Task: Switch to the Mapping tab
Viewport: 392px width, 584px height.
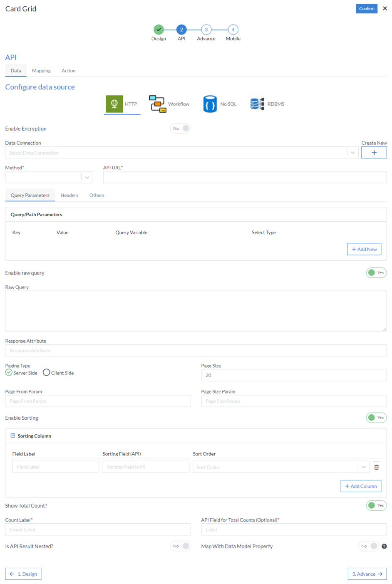Action: click(41, 70)
